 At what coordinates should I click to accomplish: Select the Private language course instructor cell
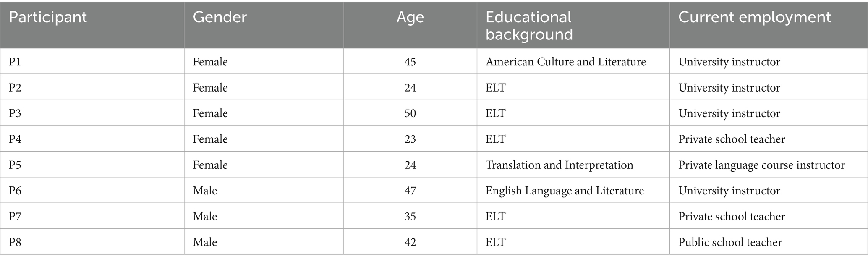(x=761, y=165)
